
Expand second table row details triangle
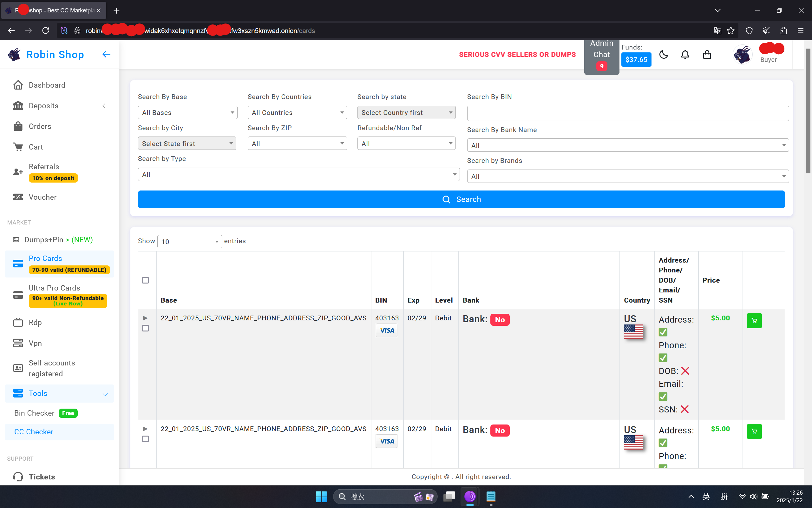click(x=145, y=429)
